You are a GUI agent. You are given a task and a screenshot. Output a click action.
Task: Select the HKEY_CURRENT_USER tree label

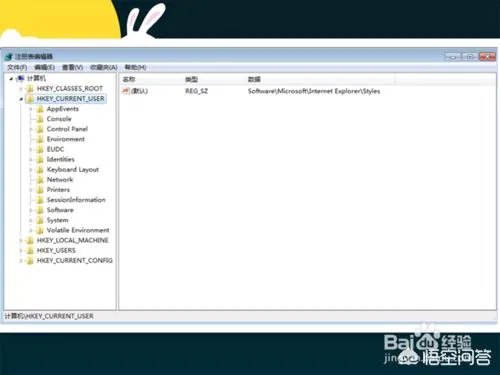71,99
